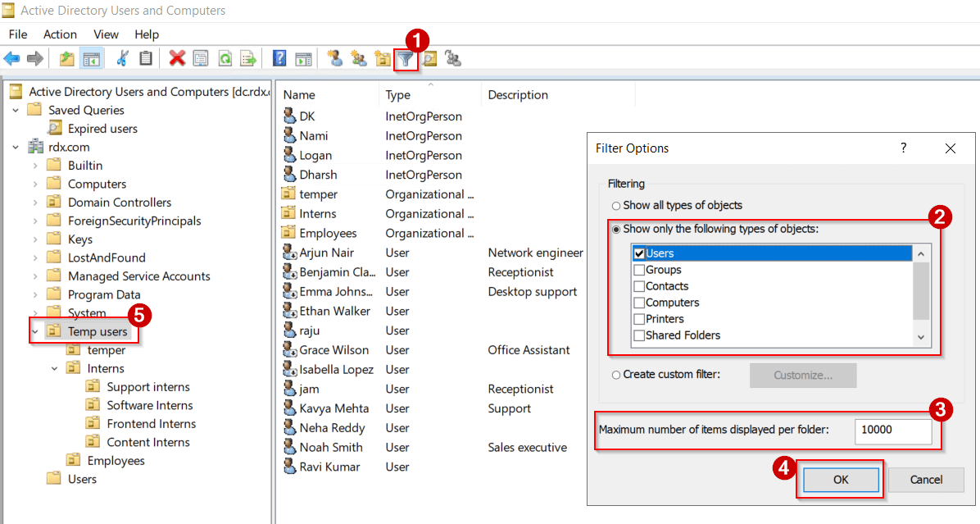Refresh the view using the refresh icon
Image resolution: width=980 pixels, height=524 pixels.
[223, 58]
